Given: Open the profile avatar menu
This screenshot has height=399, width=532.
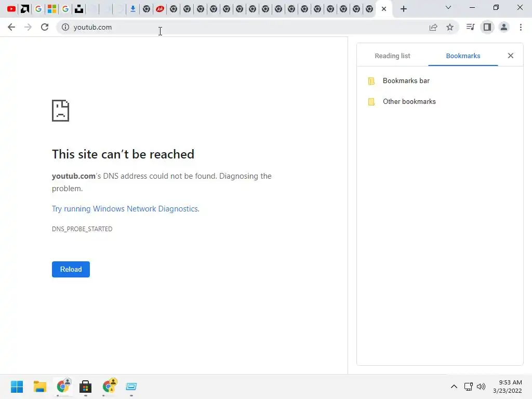Looking at the screenshot, I should click(x=504, y=27).
